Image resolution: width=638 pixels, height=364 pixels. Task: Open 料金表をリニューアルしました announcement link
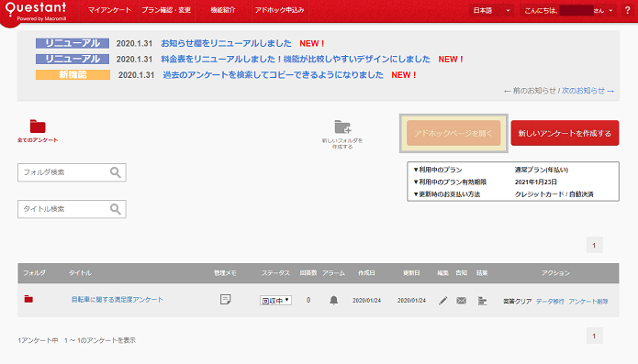[296, 60]
